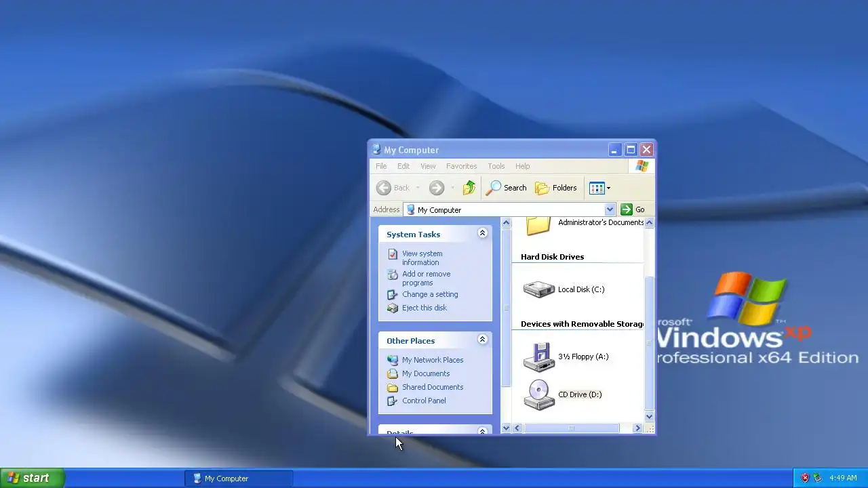Go back using the Back arrow button
This screenshot has height=488, width=868.
(x=393, y=188)
